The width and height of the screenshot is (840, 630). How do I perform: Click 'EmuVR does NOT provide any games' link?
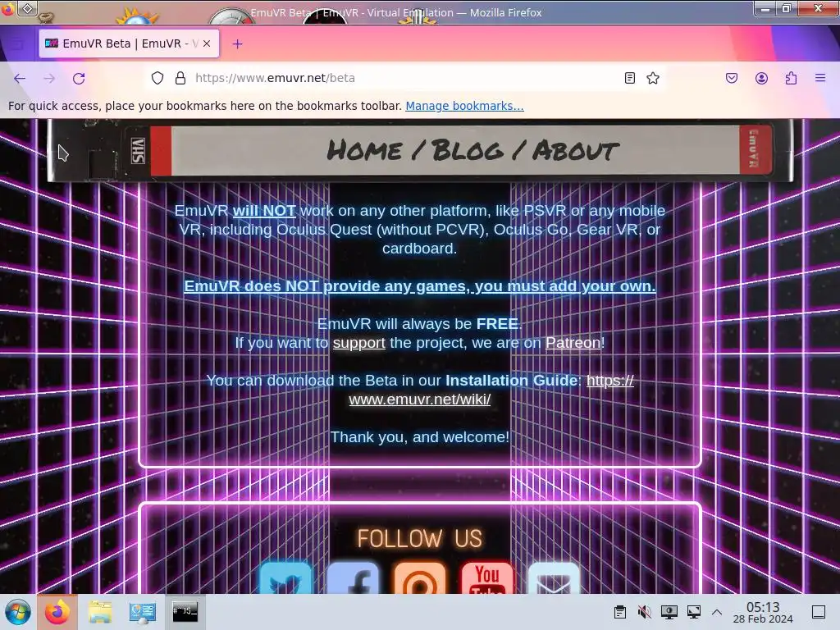pyautogui.click(x=419, y=286)
